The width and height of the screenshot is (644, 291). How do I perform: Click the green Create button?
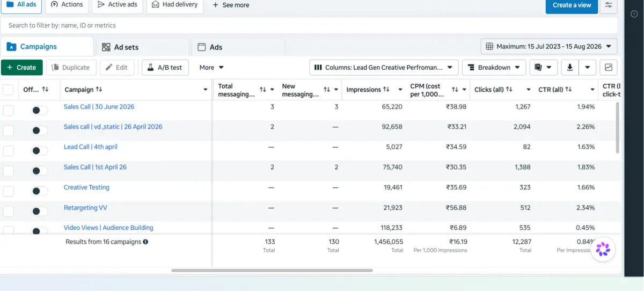22,67
